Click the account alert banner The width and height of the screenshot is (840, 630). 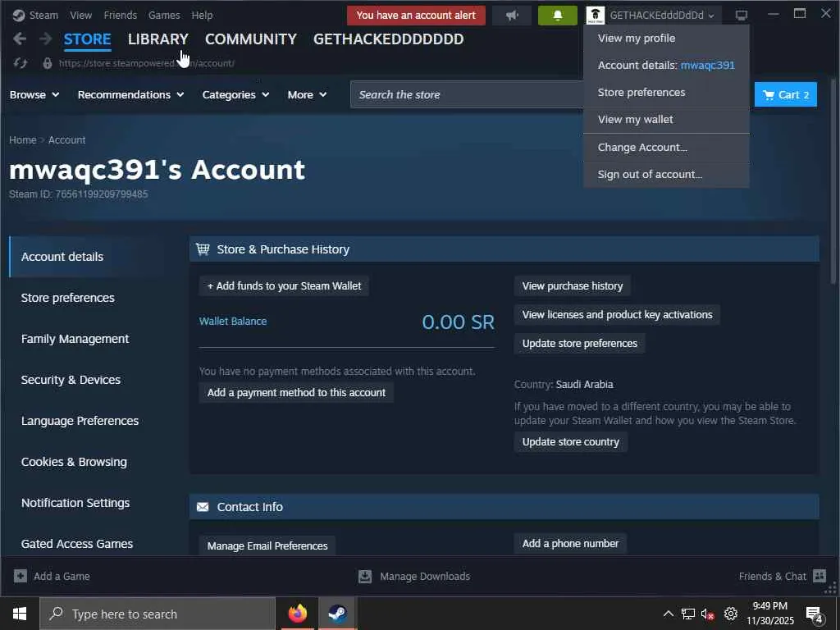click(x=416, y=15)
